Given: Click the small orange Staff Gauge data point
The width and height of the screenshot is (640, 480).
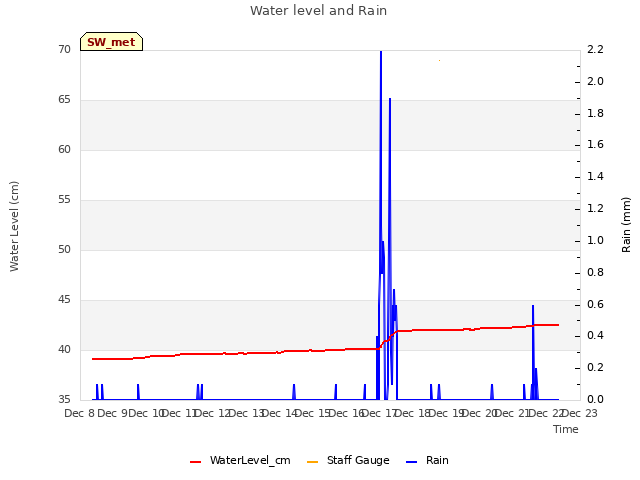Looking at the screenshot, I should (439, 60).
